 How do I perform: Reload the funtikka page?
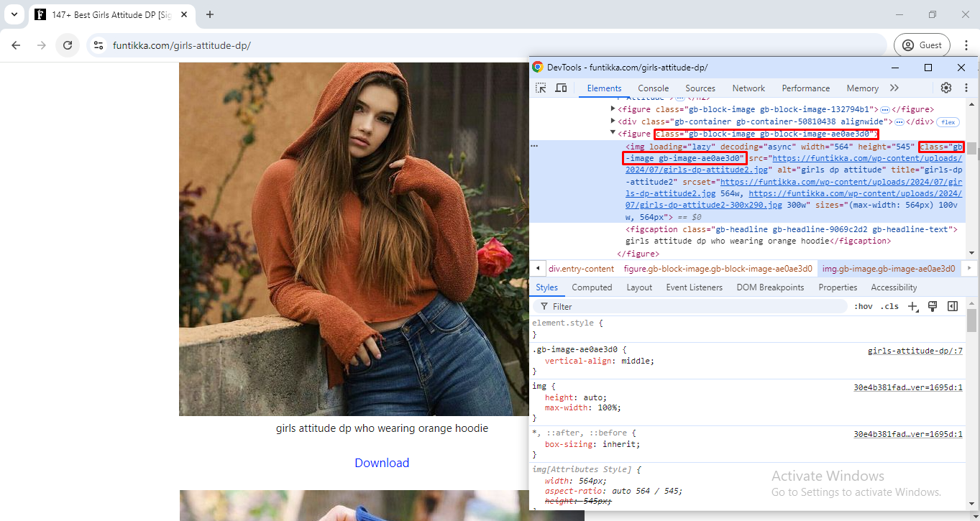pos(68,45)
